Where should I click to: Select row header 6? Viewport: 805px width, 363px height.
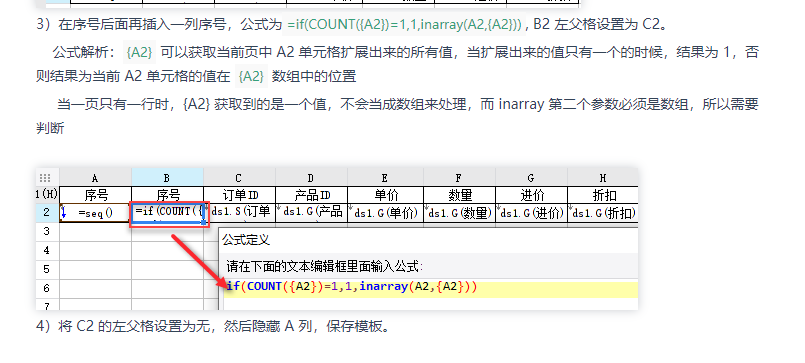[47, 289]
